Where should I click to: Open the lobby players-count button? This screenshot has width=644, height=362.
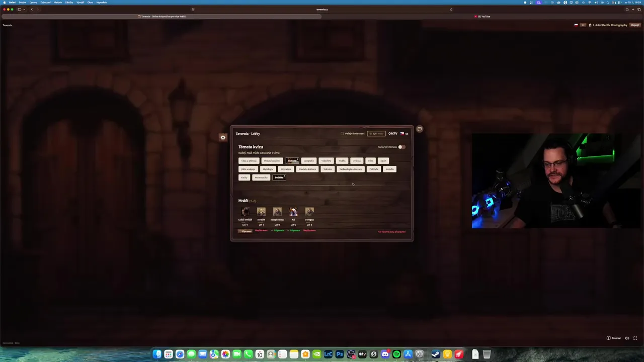pos(376,134)
